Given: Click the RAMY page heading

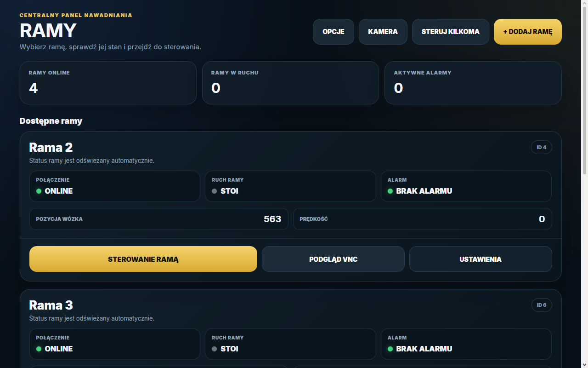Looking at the screenshot, I should (x=48, y=30).
